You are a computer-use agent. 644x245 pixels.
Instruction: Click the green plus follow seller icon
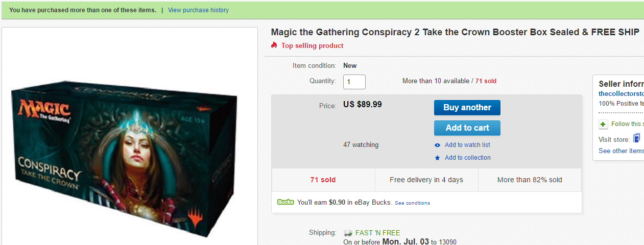[x=603, y=124]
